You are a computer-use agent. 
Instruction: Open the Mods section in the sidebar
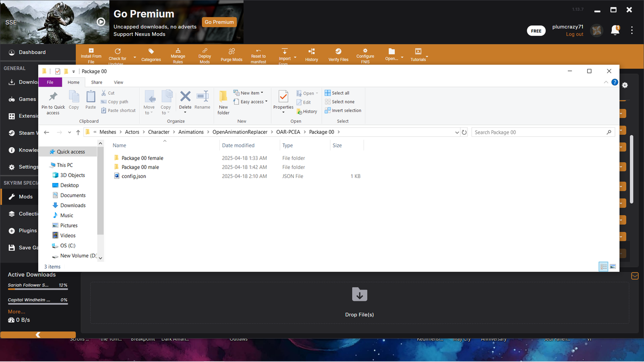pyautogui.click(x=26, y=196)
